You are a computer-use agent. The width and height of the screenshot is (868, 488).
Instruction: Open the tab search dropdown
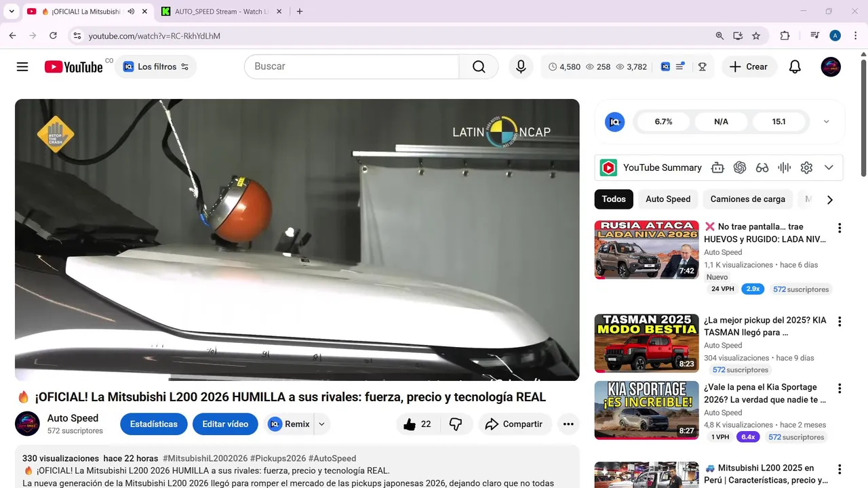point(12,12)
